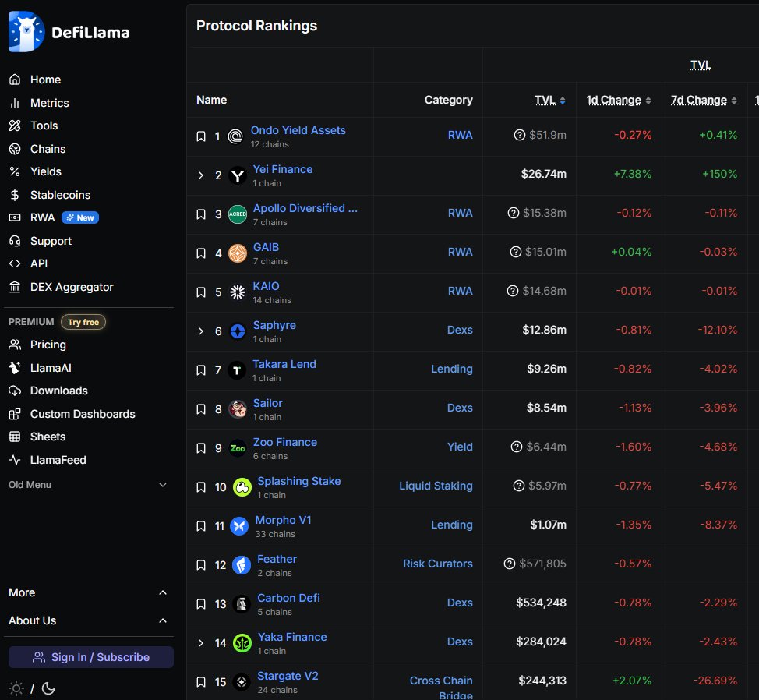Click the Try free premium button
759x700 pixels.
click(83, 322)
